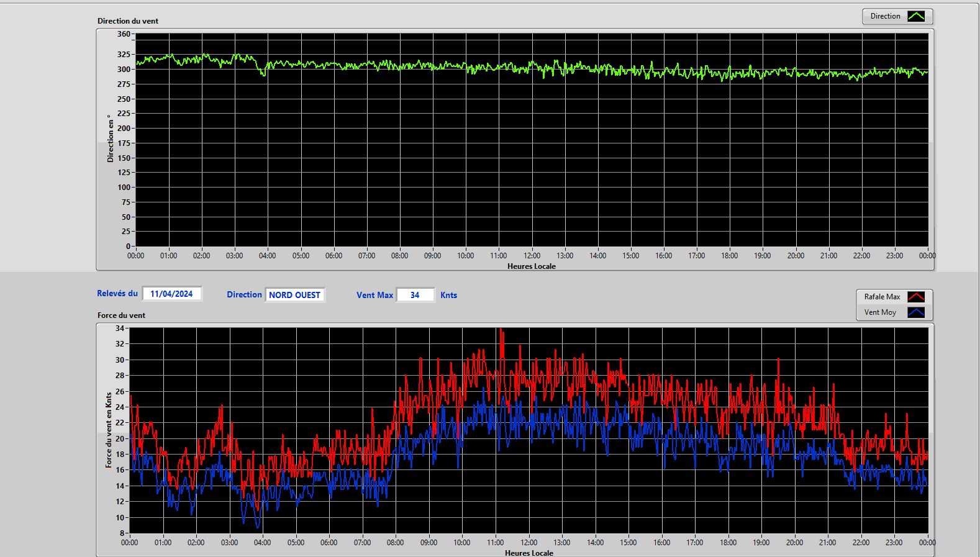Click the Rafale Max legend label
The width and height of the screenshot is (980, 557).
point(882,297)
